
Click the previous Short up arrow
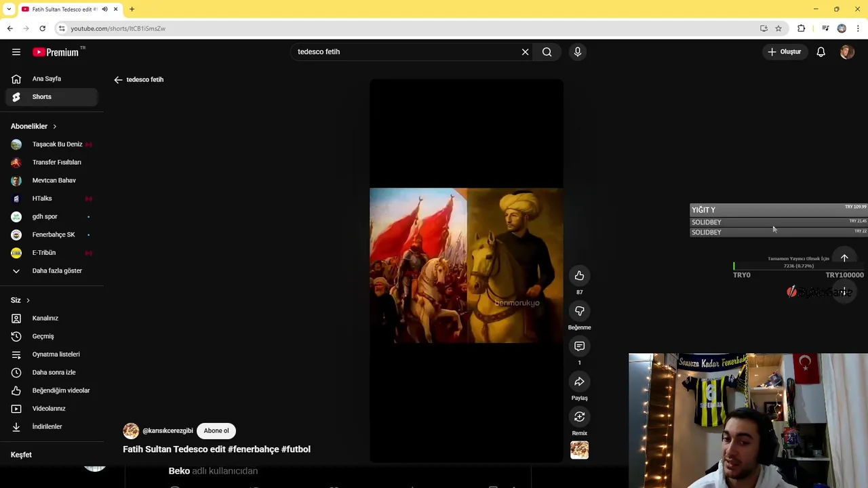(x=844, y=258)
